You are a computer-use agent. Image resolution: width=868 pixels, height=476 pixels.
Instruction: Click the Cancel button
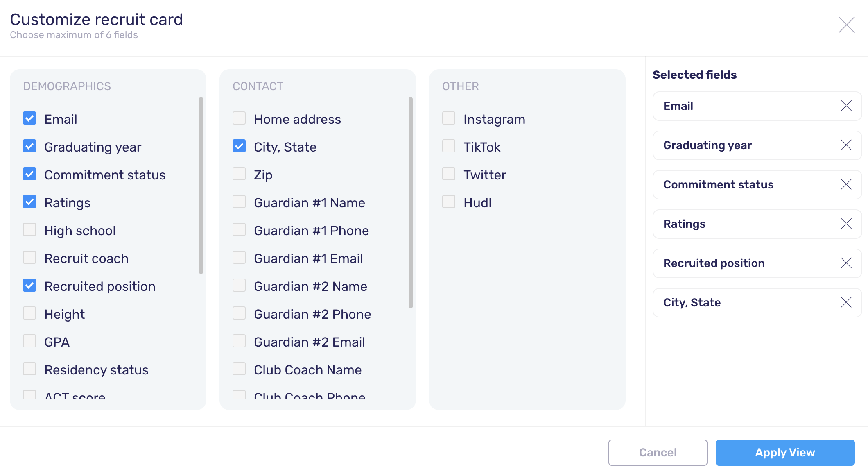point(657,452)
